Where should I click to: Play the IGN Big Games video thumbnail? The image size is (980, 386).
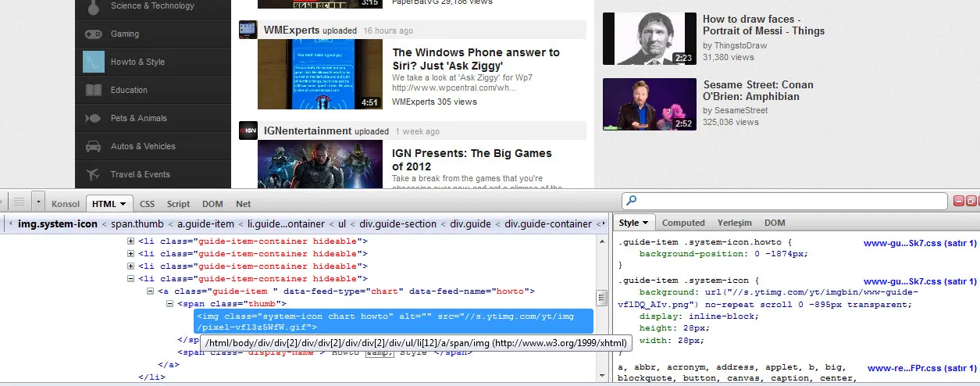pyautogui.click(x=320, y=165)
